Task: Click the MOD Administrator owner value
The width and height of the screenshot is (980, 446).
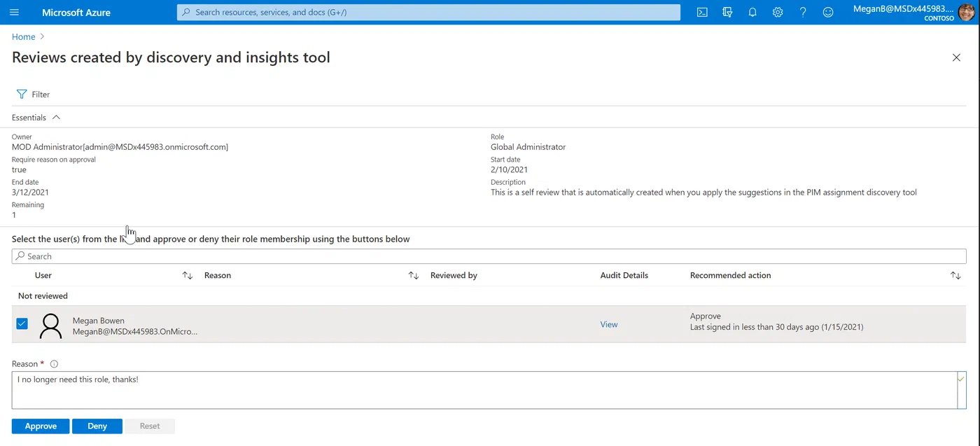Action: pos(120,147)
